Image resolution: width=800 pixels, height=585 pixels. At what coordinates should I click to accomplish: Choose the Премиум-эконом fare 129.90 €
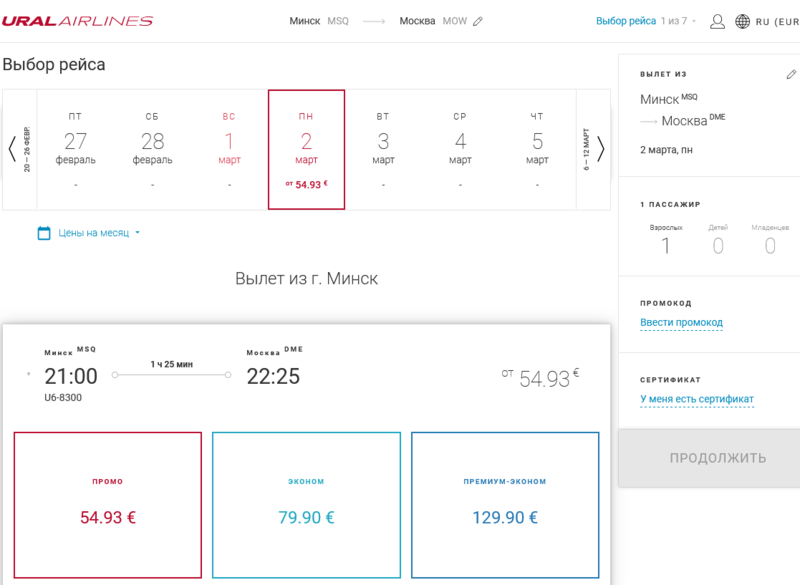(505, 505)
